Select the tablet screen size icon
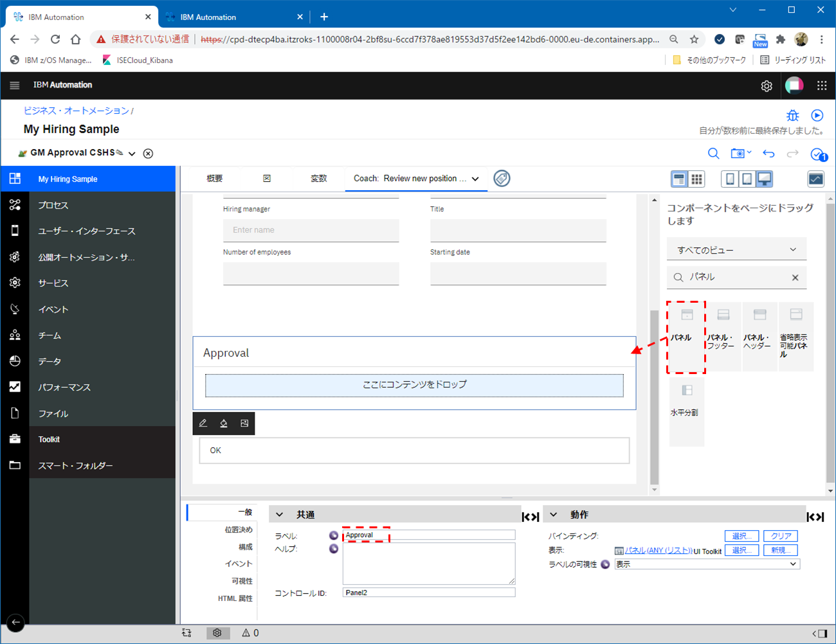This screenshot has height=644, width=836. [x=747, y=179]
